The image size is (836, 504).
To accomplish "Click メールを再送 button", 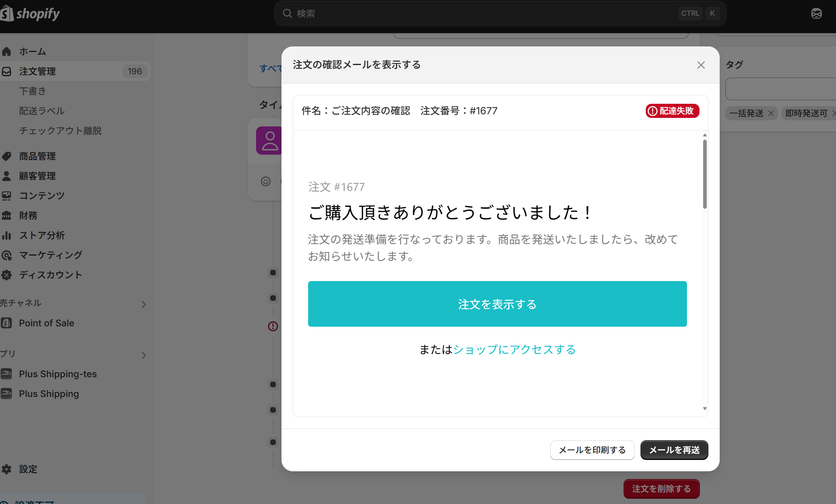I will [674, 450].
